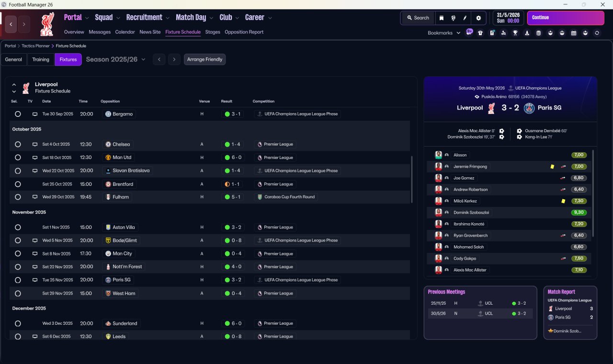Click Man City club badge in fixture list

[x=108, y=254]
